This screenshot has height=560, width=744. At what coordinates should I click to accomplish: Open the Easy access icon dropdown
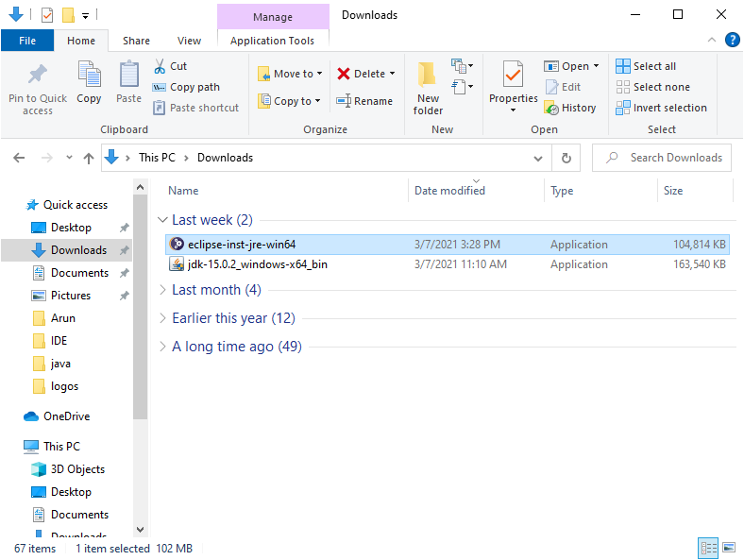pyautogui.click(x=462, y=87)
